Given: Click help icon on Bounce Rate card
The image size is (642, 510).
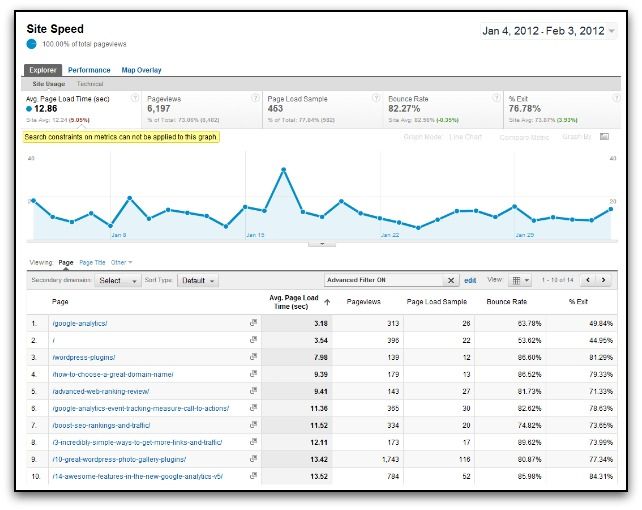Looking at the screenshot, I should 496,98.
